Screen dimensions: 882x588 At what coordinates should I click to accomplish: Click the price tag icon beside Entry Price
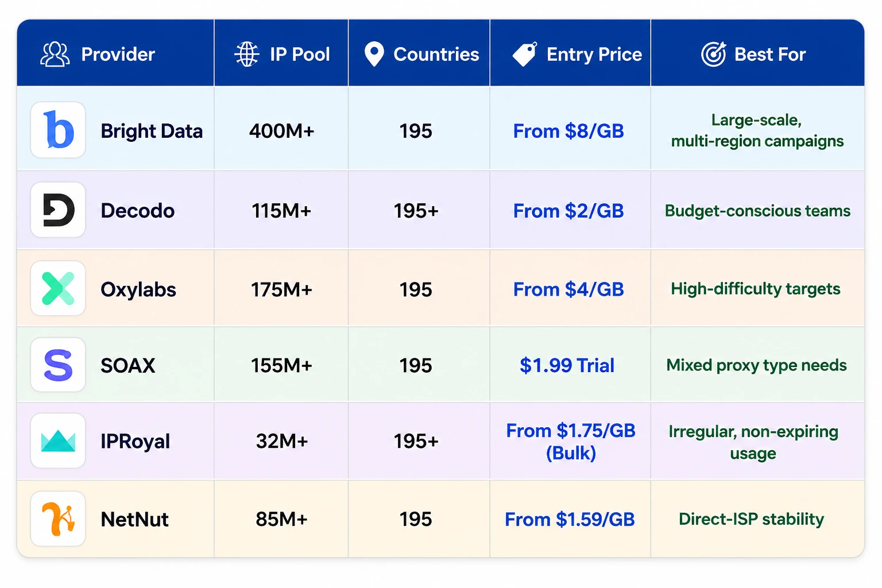click(x=525, y=55)
